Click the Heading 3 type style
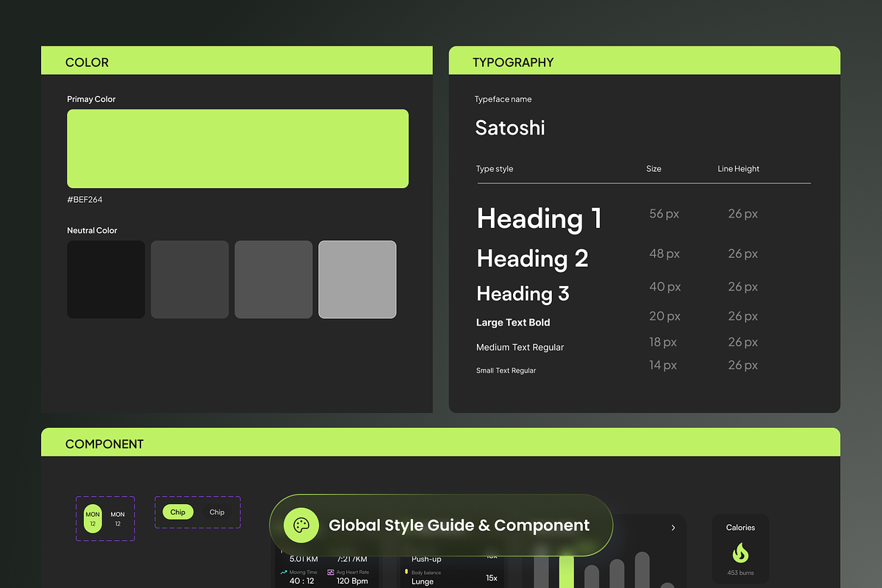 pos(523,293)
